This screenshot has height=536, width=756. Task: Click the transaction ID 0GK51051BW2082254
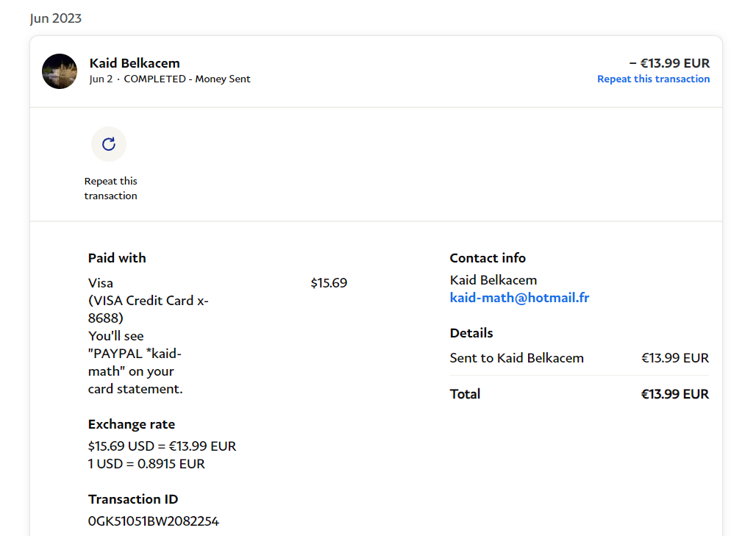tap(154, 521)
